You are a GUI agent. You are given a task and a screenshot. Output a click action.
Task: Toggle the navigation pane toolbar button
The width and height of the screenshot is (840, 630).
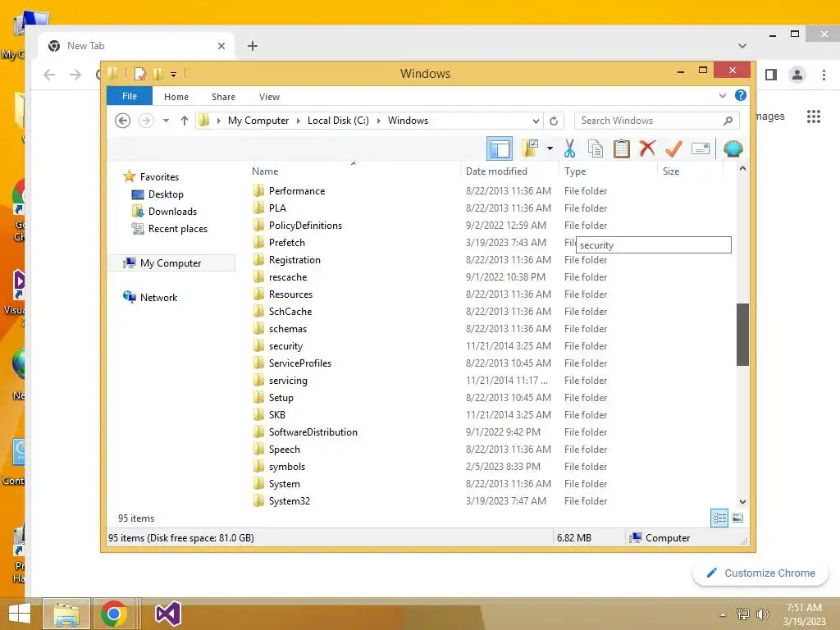tap(499, 149)
